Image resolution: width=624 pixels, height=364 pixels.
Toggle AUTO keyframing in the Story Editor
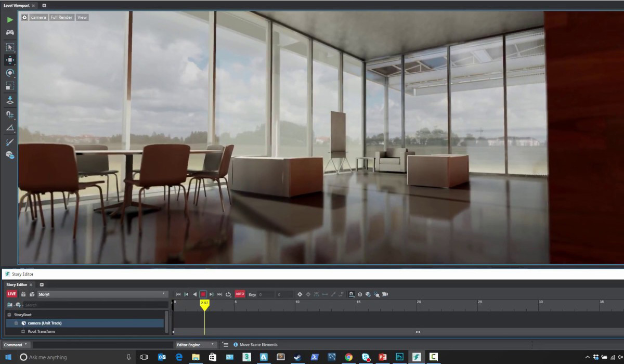pos(240,294)
